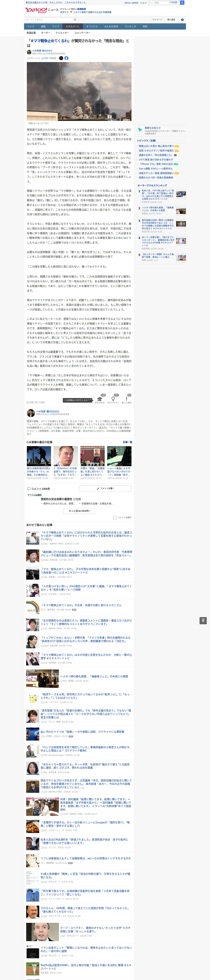
Task: Open recent article thumbnail about ショート動画
Action: point(119,456)
